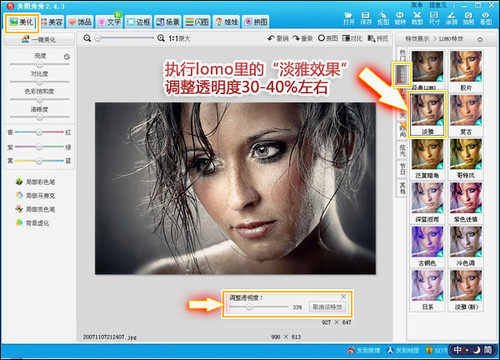Viewport: 500px width, 360px height.
Task: Click the 提意见 feedback link
Action: pos(438,5)
